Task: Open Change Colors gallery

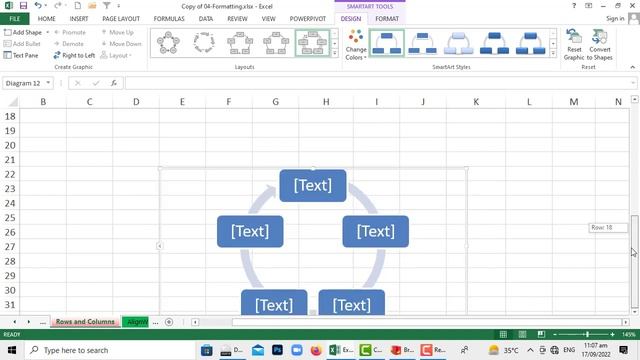Action: [356, 45]
